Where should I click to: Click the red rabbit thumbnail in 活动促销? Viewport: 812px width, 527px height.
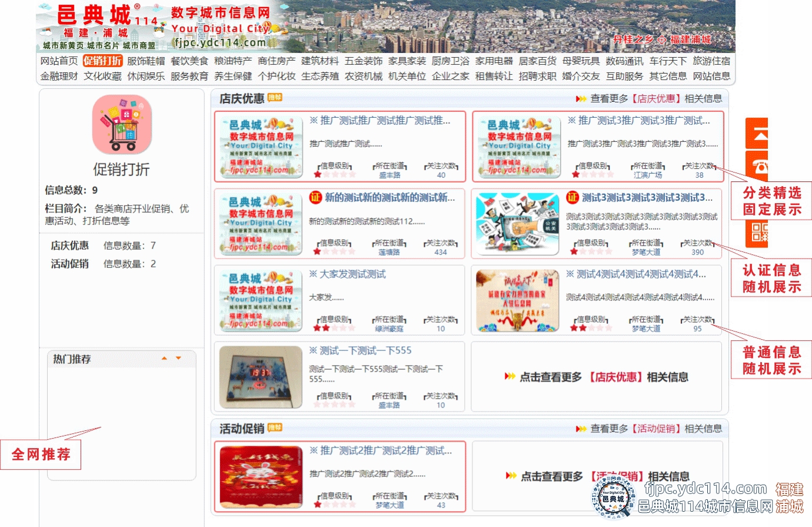pyautogui.click(x=261, y=476)
